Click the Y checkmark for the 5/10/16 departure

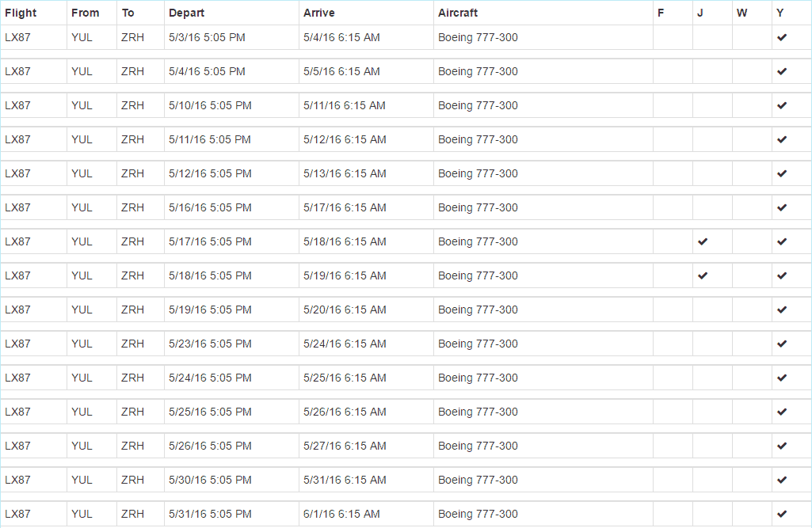coord(782,105)
